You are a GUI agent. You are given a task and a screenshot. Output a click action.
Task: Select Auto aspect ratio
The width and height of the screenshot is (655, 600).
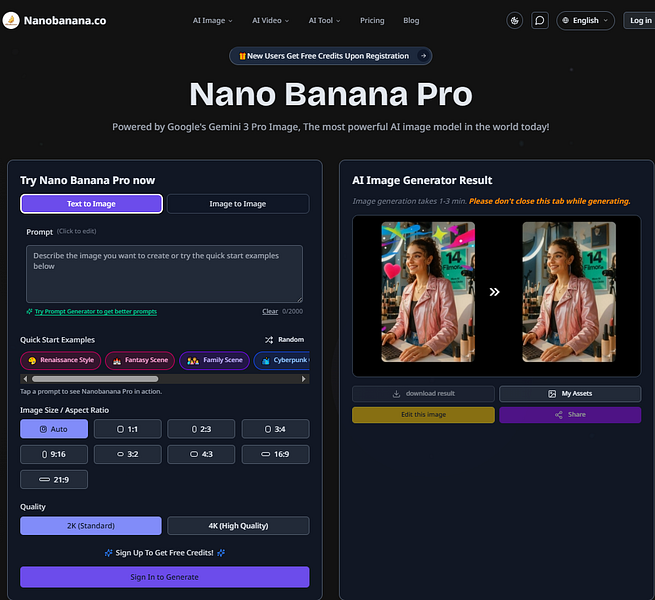(x=54, y=429)
